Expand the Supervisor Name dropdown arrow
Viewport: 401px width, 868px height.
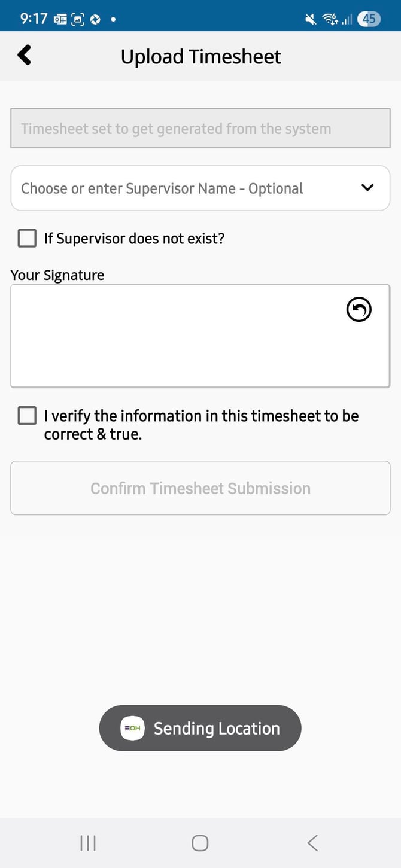click(367, 188)
